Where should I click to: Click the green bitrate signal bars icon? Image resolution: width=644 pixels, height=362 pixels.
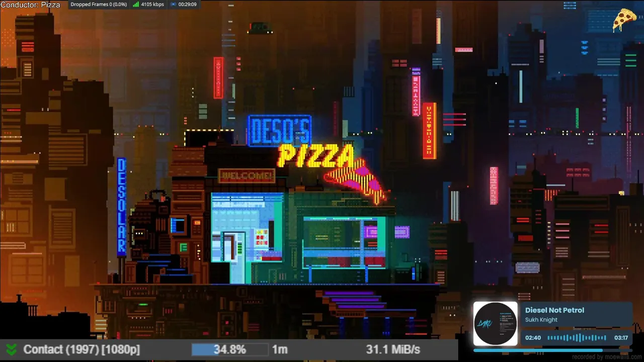[x=136, y=5]
